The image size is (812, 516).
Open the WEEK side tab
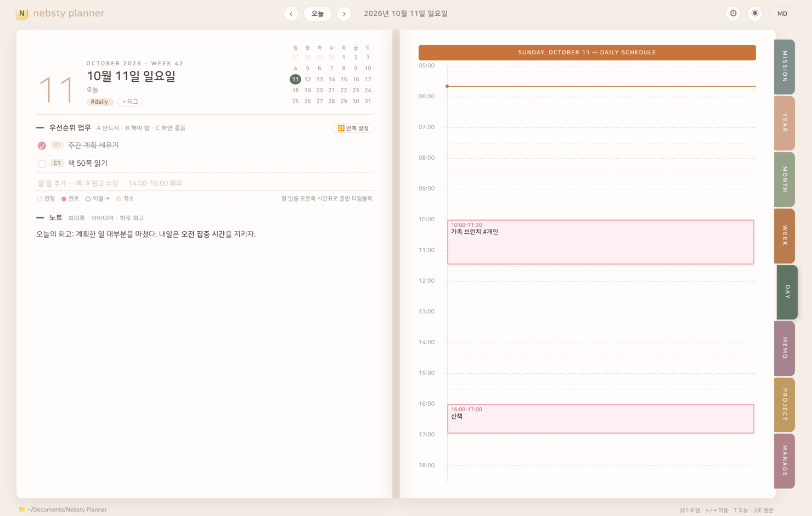(x=785, y=236)
